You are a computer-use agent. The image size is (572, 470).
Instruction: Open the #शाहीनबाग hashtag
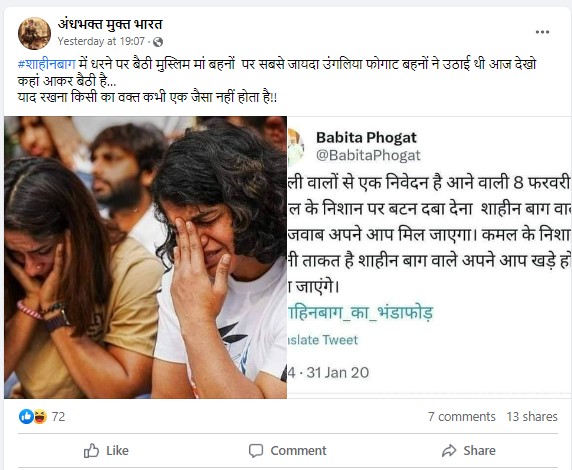47,64
